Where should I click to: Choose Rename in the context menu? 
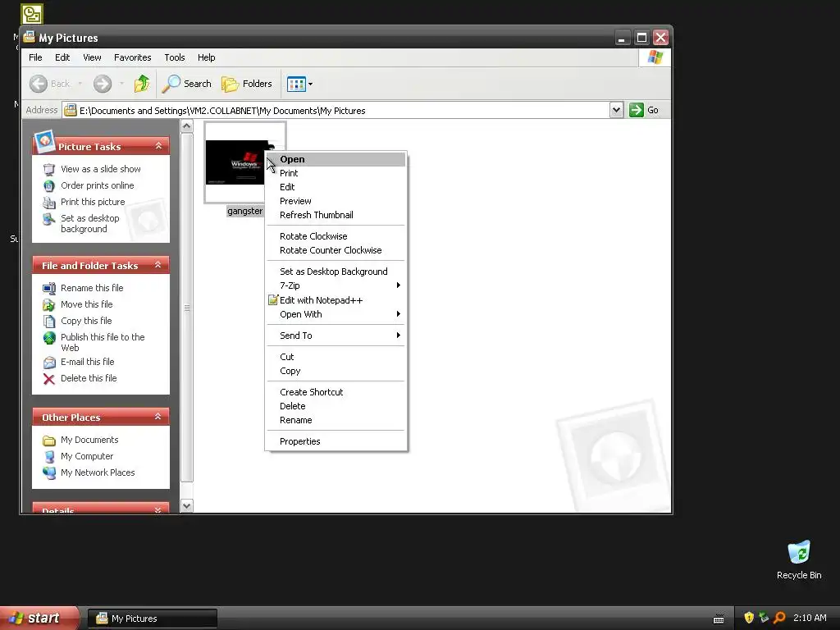[336, 420]
